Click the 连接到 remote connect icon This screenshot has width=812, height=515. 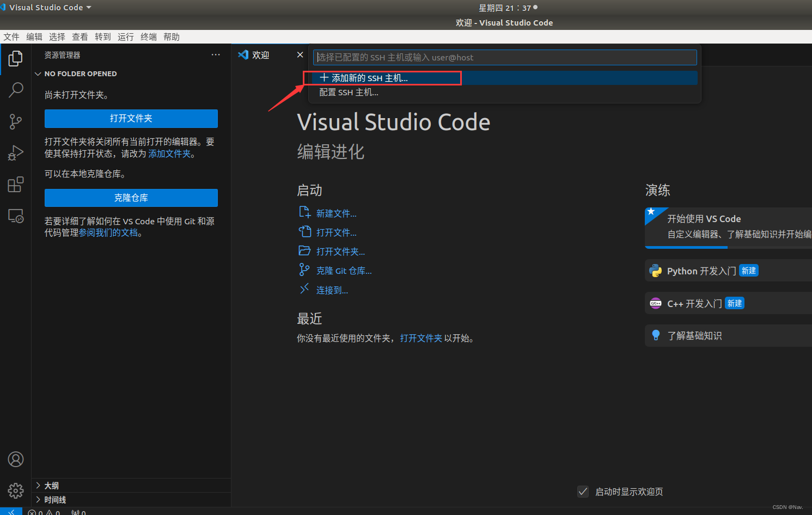coord(304,289)
